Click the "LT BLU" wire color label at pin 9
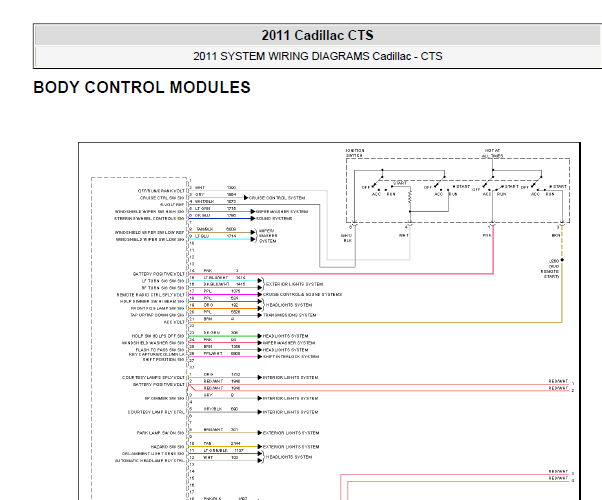 coord(202,236)
